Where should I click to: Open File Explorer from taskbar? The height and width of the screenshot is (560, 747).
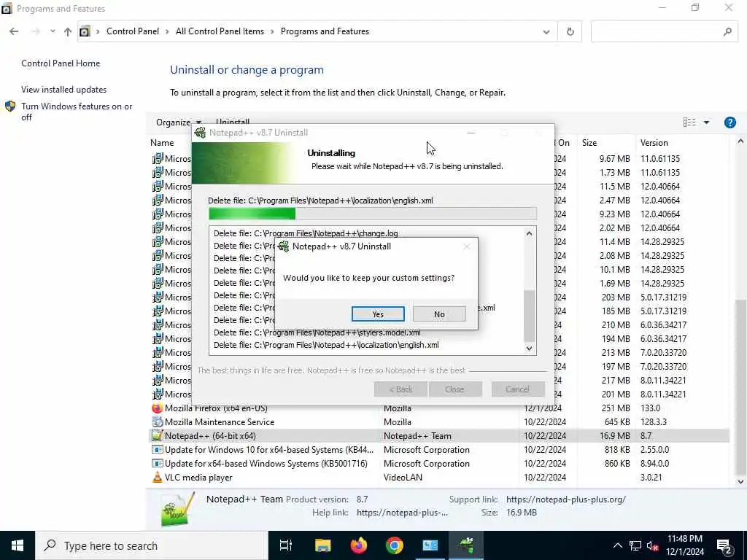pos(323,545)
